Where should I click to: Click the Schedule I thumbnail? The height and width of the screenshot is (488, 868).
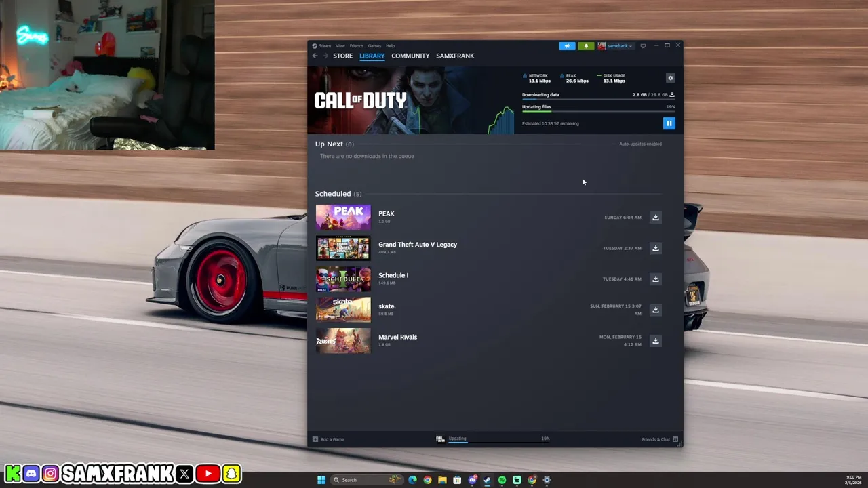pos(343,279)
